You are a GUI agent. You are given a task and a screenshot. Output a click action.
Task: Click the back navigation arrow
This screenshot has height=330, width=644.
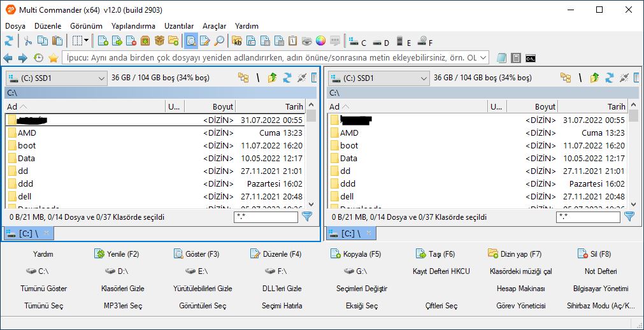(x=8, y=58)
